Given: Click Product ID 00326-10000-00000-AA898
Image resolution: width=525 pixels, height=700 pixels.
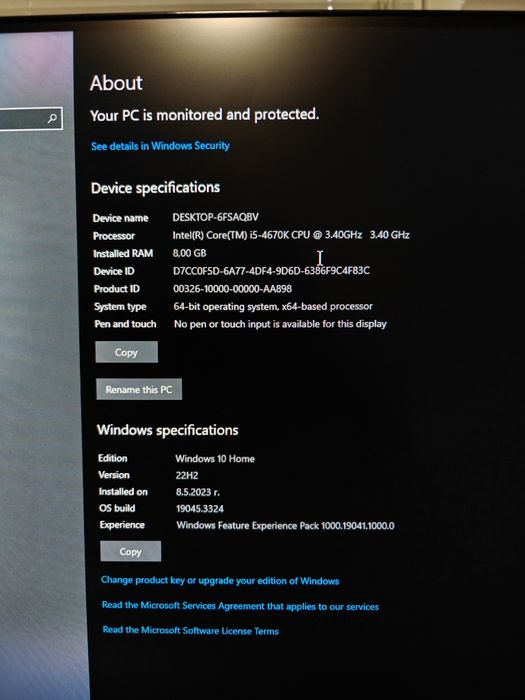Looking at the screenshot, I should pos(233,288).
